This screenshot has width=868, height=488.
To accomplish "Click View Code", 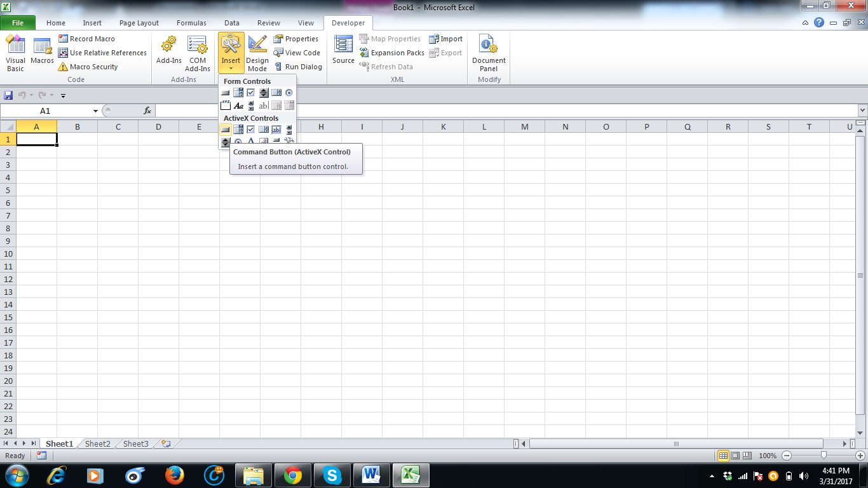I will (x=297, y=53).
